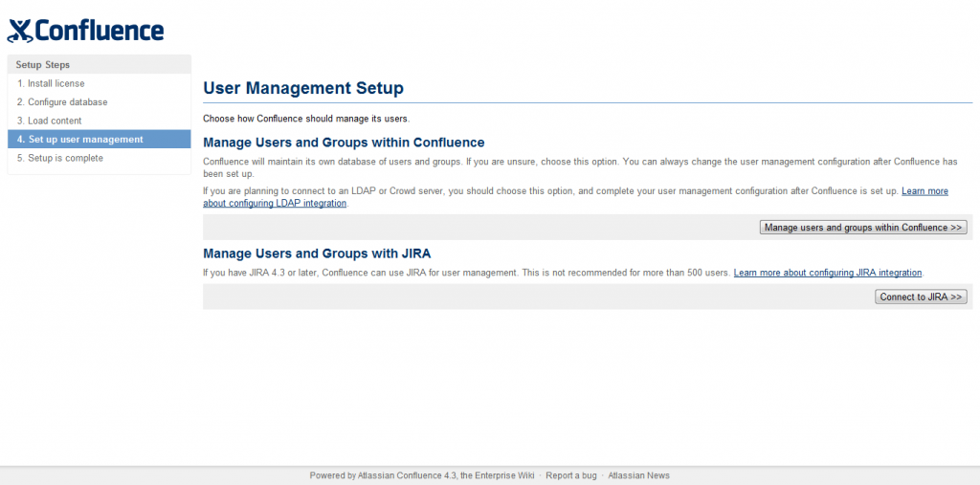980x485 pixels.
Task: Click the Manage Users and Groups with JIRA heading
Action: (317, 254)
